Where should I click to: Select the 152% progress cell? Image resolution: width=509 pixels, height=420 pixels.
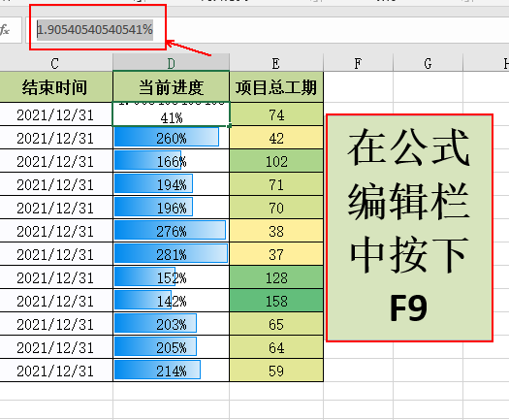pyautogui.click(x=171, y=277)
